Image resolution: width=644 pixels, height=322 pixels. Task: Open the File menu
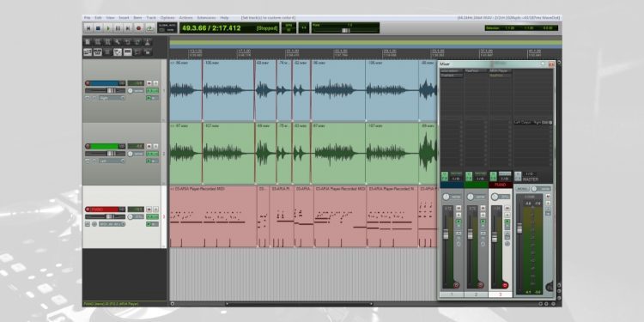pyautogui.click(x=87, y=18)
